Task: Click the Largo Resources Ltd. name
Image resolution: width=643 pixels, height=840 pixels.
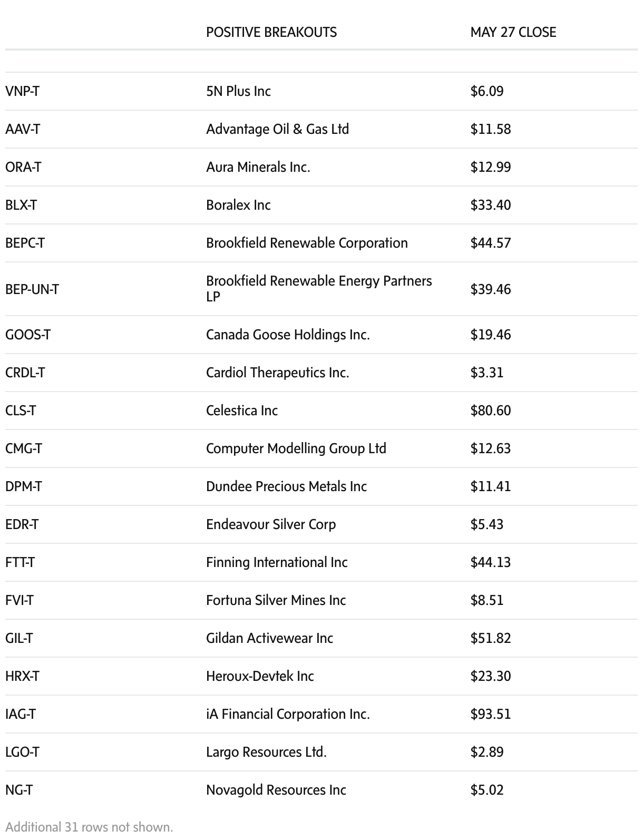Action: click(x=266, y=752)
